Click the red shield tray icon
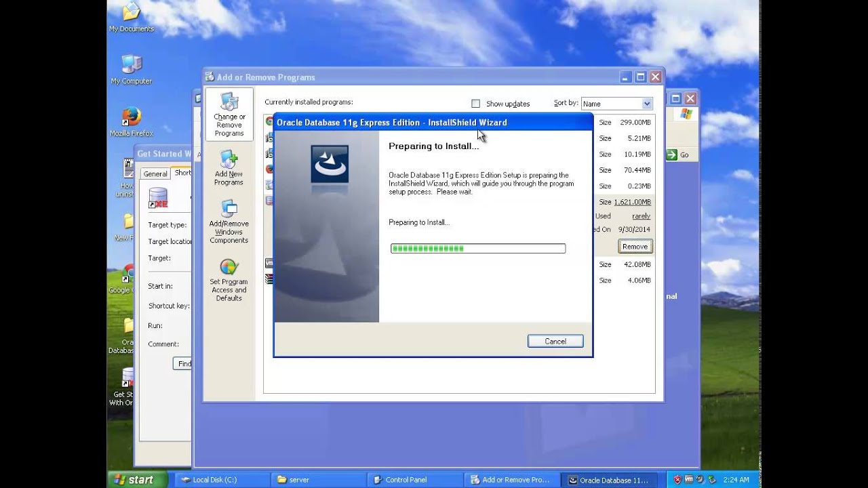Screen dimensions: 868x488 (x=677, y=480)
